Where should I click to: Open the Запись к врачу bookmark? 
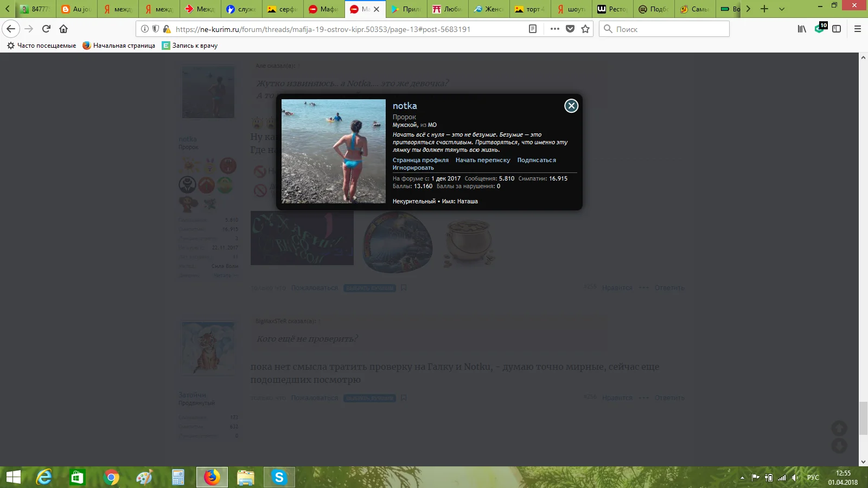190,46
